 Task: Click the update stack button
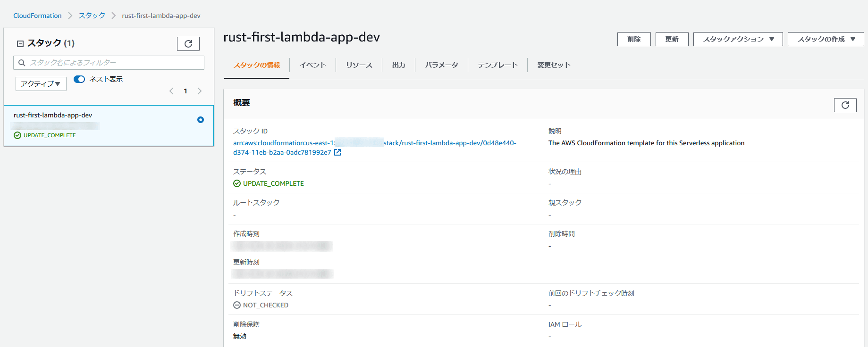(672, 39)
